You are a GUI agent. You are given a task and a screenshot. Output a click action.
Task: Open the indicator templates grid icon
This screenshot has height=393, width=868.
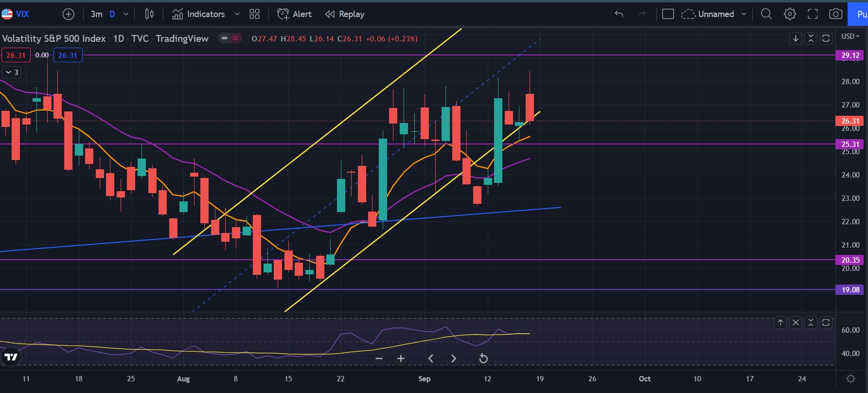coord(254,14)
